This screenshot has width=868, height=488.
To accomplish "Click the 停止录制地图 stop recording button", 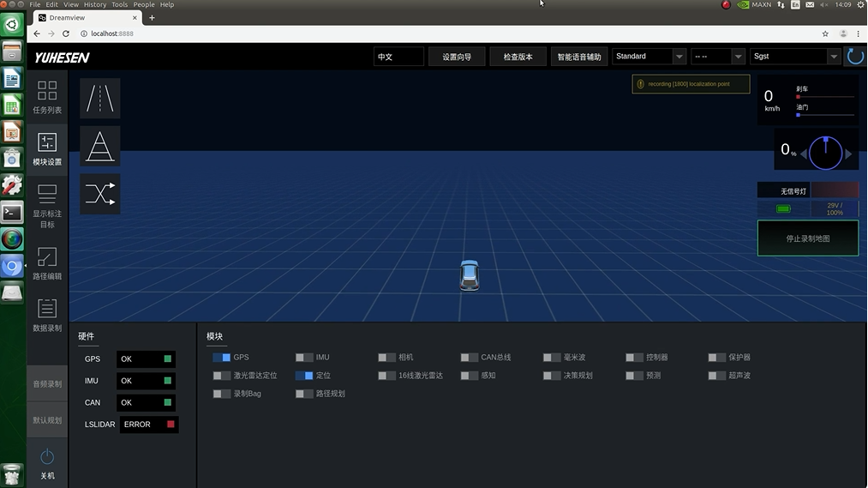I will tap(807, 238).
